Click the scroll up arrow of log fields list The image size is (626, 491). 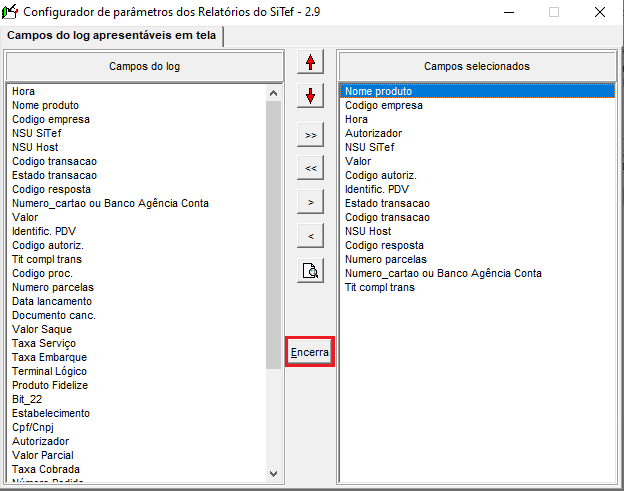[x=273, y=93]
